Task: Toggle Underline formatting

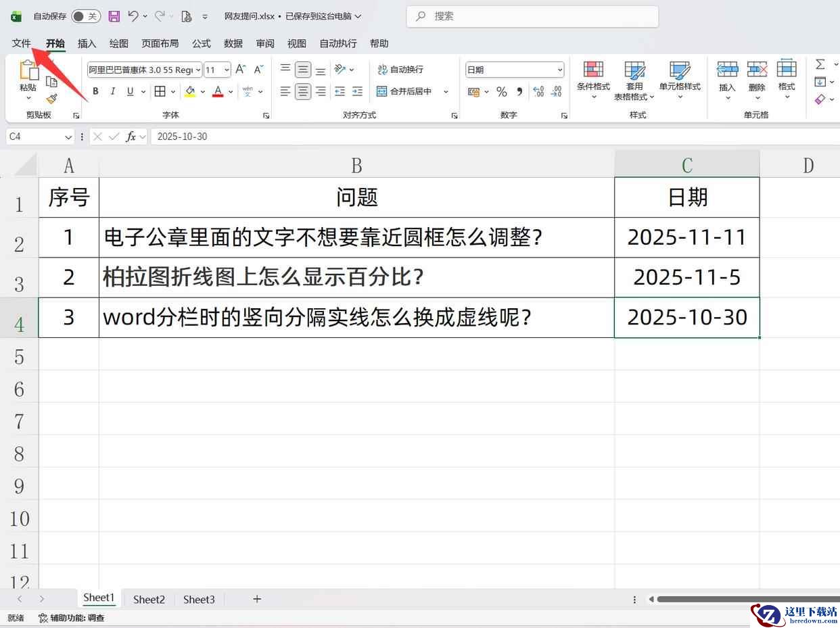Action: [x=129, y=91]
